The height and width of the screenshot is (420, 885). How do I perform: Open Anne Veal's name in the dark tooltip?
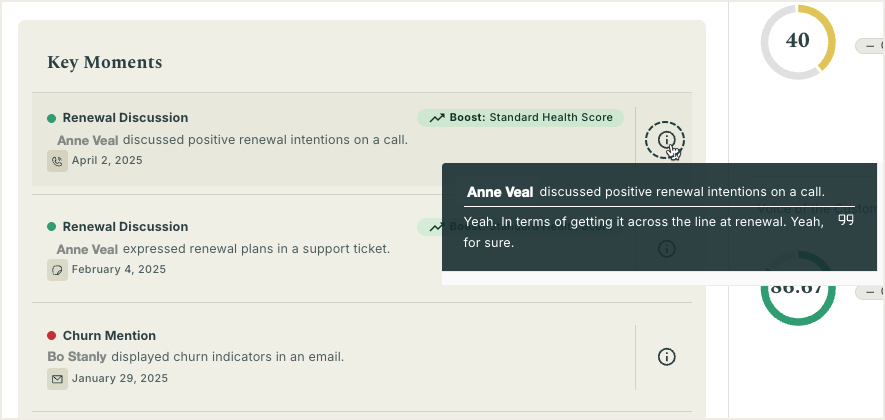500,192
